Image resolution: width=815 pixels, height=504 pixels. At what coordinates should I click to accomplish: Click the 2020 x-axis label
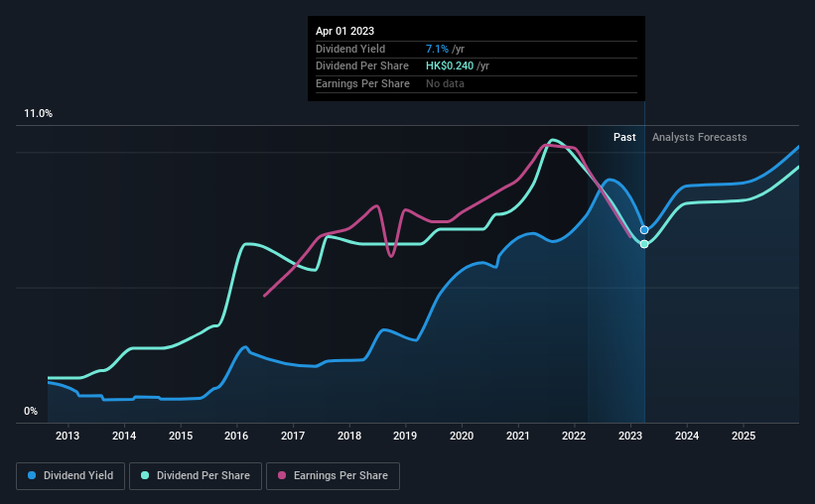(x=462, y=436)
